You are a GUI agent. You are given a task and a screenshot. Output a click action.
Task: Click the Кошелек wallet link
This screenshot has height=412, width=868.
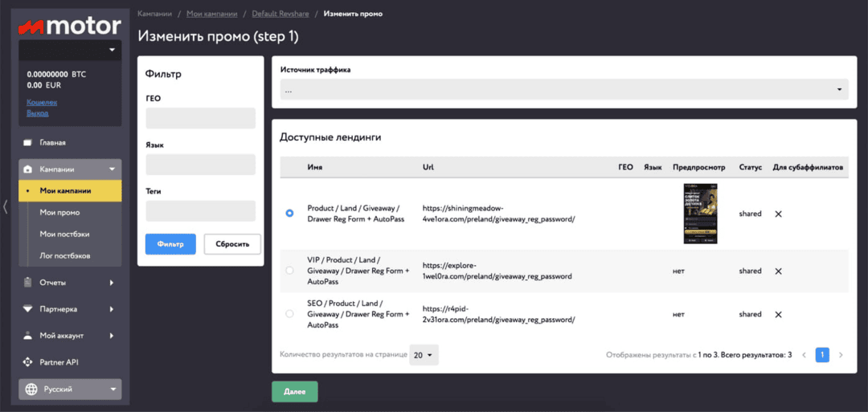42,102
